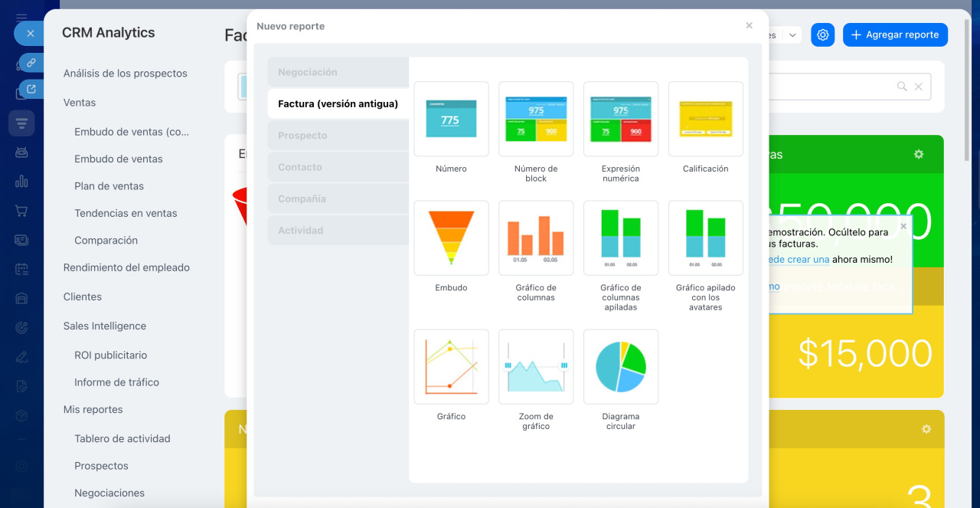Choose the Diagrama circular pie chart
Viewport: 980px width, 508px height.
[x=620, y=367]
